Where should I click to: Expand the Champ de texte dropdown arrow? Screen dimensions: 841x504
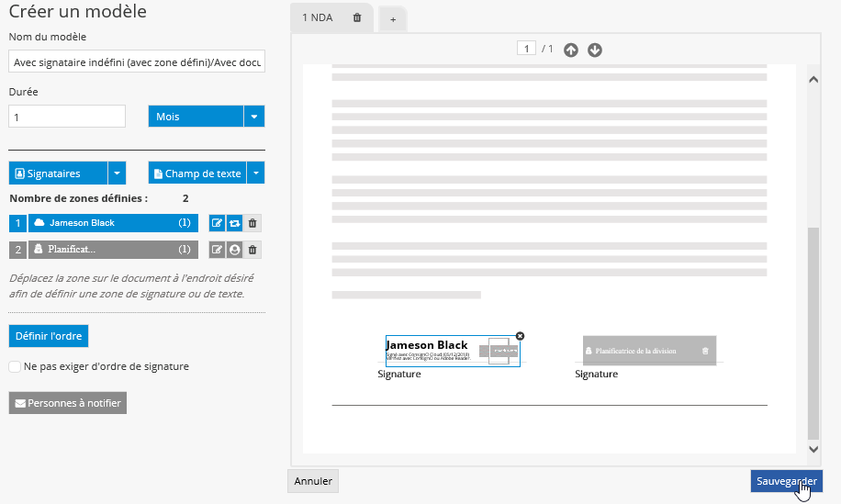pos(256,174)
